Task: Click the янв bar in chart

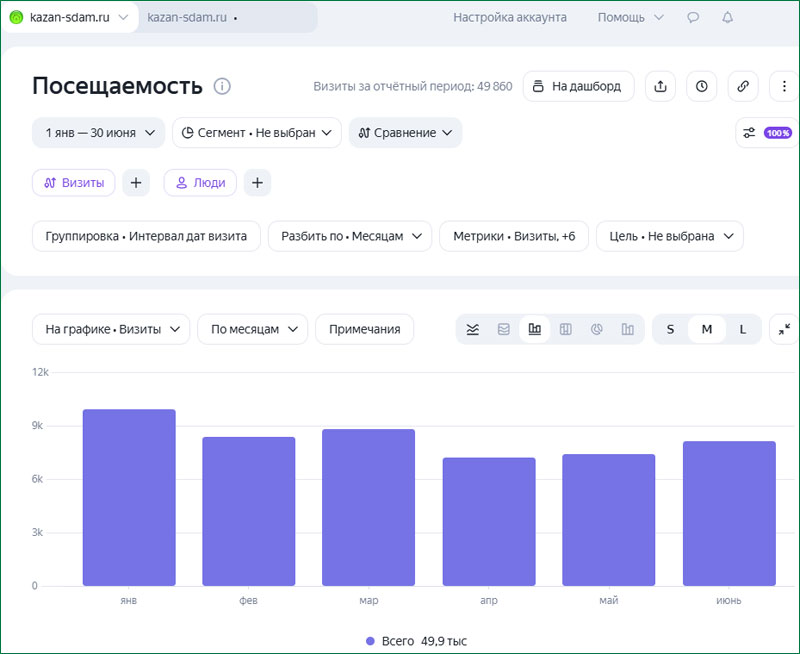Action: coord(129,497)
